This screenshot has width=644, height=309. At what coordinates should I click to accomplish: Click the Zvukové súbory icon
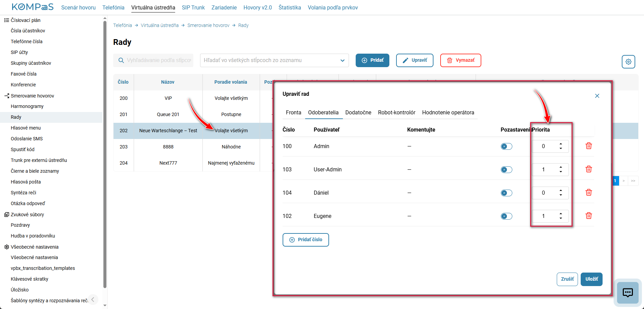(x=6, y=215)
